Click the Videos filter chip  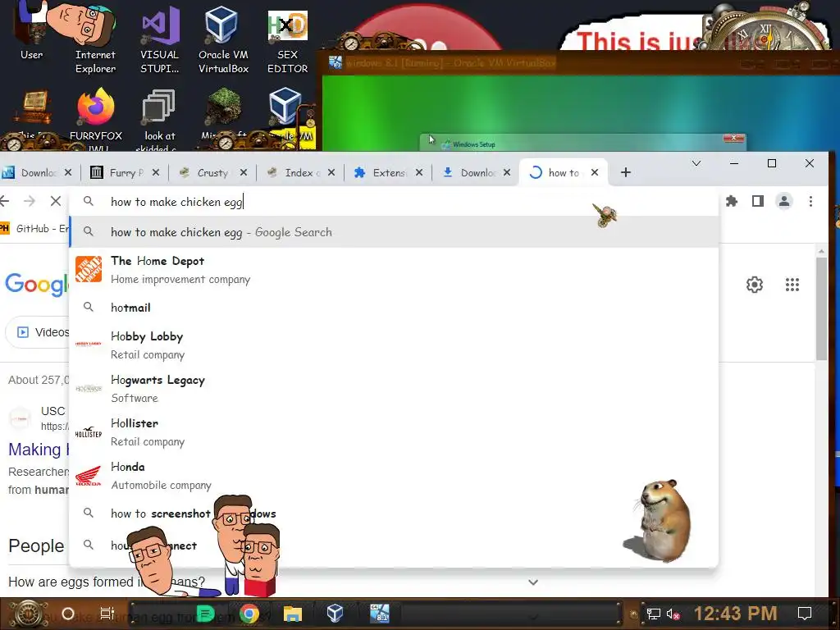(x=39, y=332)
